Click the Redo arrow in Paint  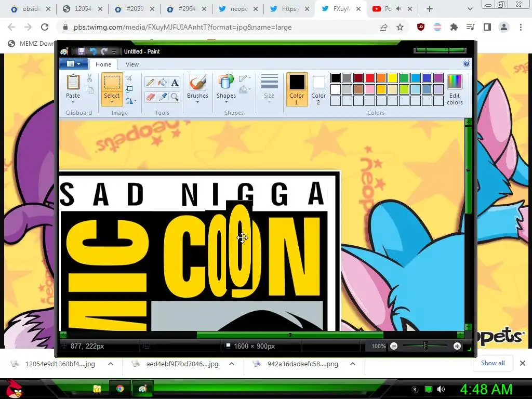pyautogui.click(x=104, y=51)
